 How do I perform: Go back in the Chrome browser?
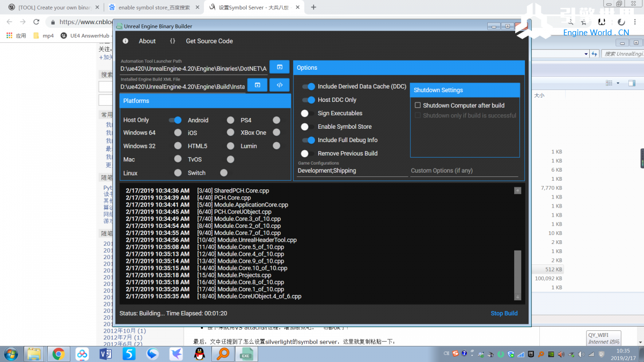(9, 22)
